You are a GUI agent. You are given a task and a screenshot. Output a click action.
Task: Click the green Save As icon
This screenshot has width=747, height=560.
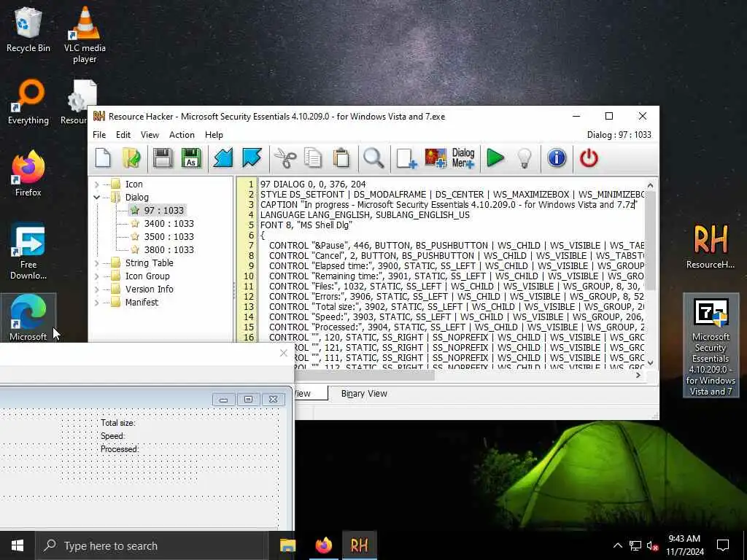click(191, 158)
